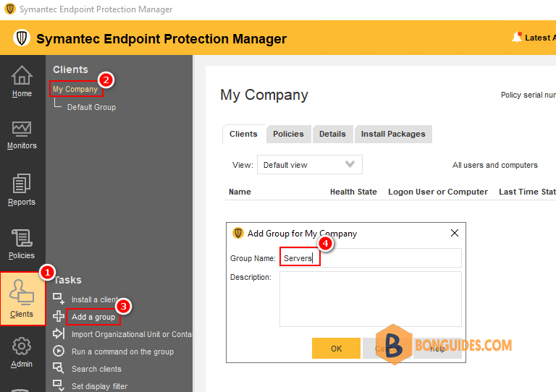Viewport: 556px width, 392px height.
Task: Click into the Description text area
Action: click(x=371, y=299)
